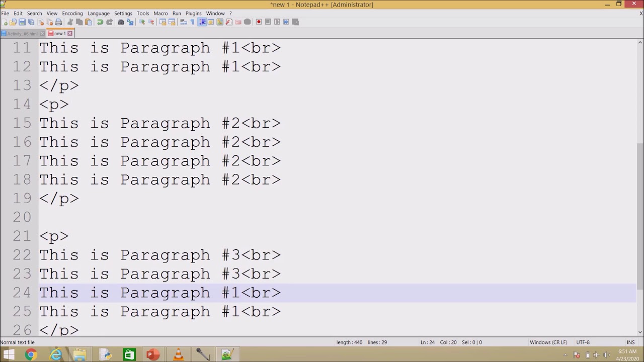Click the Windows Start button

click(9, 355)
